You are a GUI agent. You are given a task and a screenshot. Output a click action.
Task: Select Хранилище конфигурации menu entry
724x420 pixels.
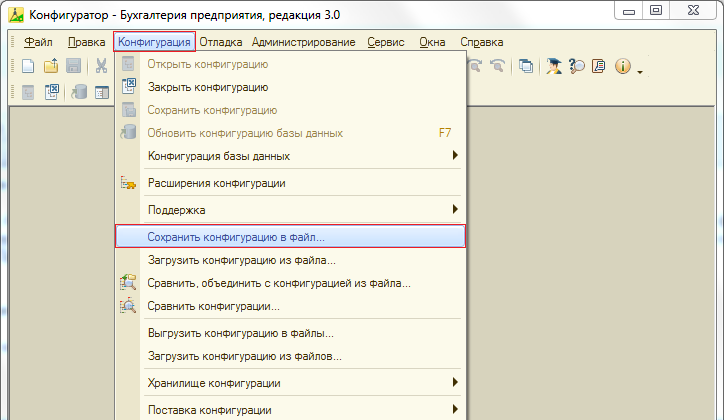[x=290, y=383]
